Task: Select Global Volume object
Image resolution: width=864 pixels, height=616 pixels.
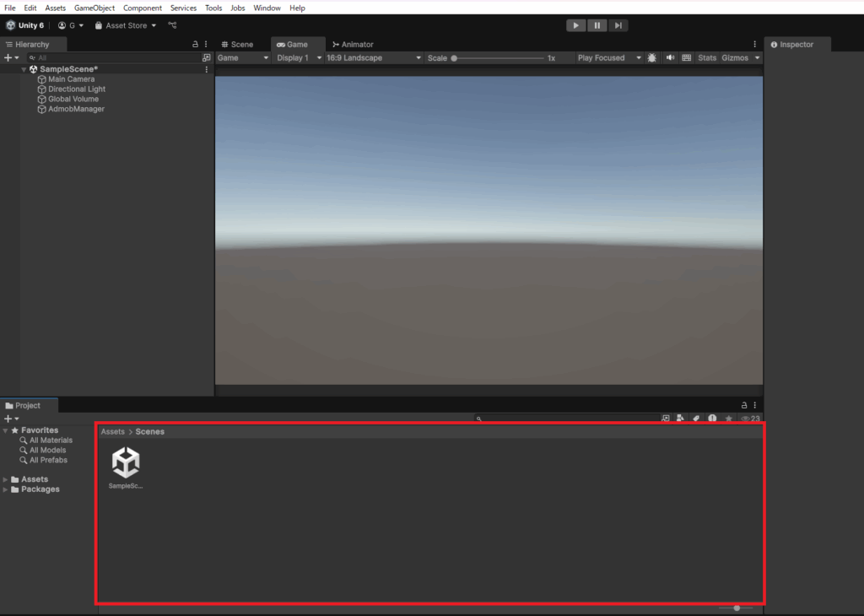Action: pos(73,100)
